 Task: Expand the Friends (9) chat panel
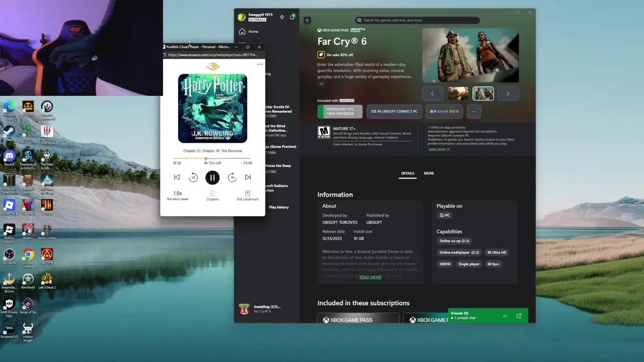pyautogui.click(x=505, y=316)
